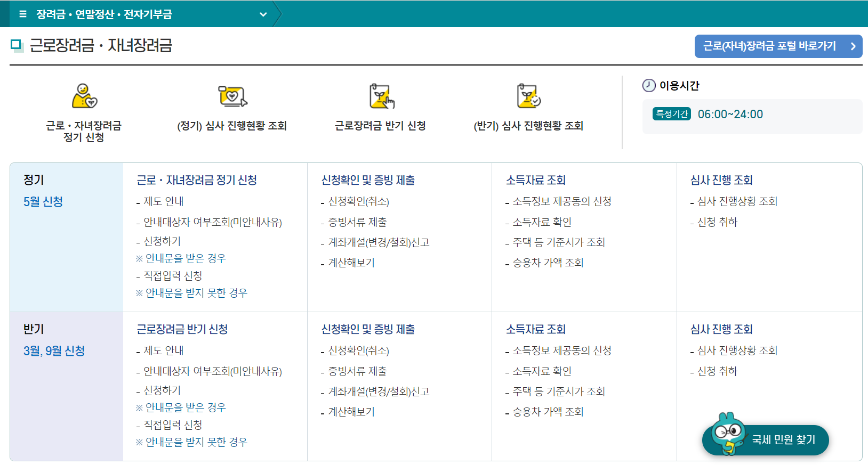This screenshot has height=465, width=868.
Task: Click 소득자료 조회 heading in 정기 row
Action: [x=536, y=180]
